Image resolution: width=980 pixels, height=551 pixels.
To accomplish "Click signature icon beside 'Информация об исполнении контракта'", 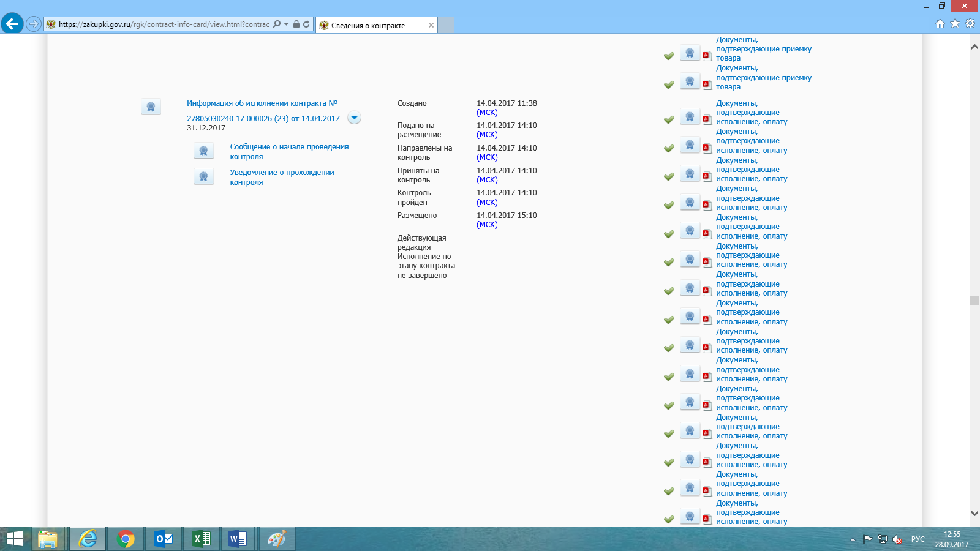I will coord(151,107).
